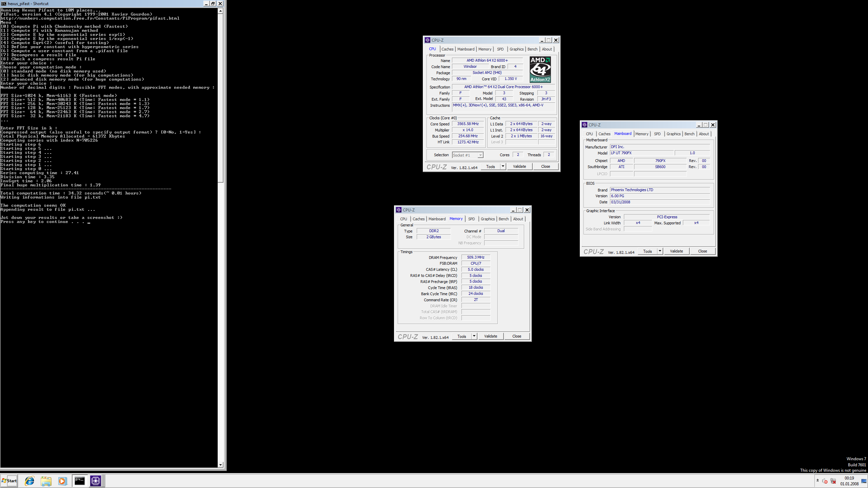The width and height of the screenshot is (868, 488).
Task: Open Graphics tab in Mainboard window
Action: [673, 134]
